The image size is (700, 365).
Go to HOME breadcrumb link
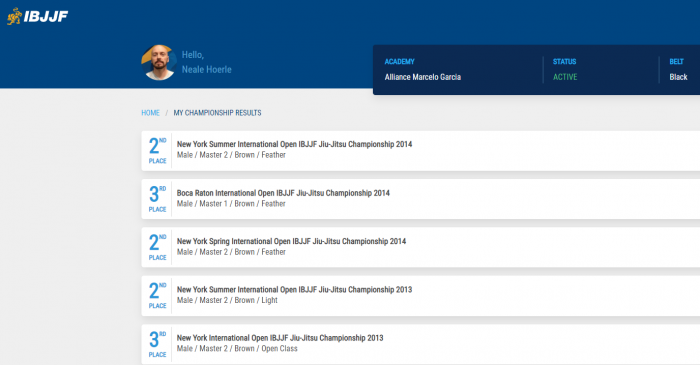coord(150,113)
